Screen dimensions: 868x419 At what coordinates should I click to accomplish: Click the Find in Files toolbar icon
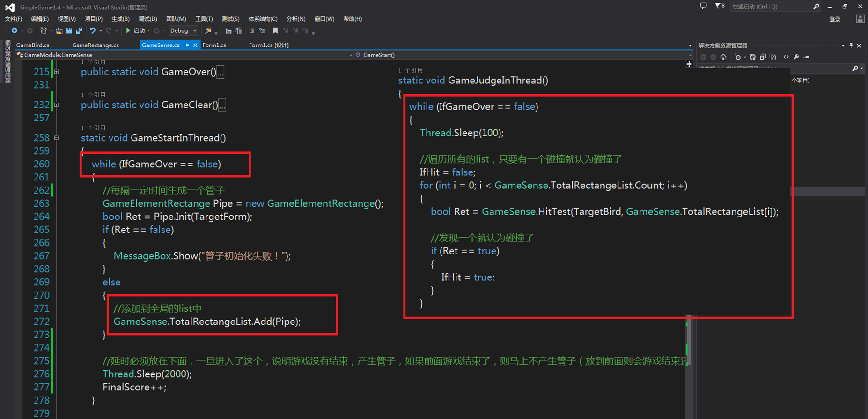[x=208, y=30]
